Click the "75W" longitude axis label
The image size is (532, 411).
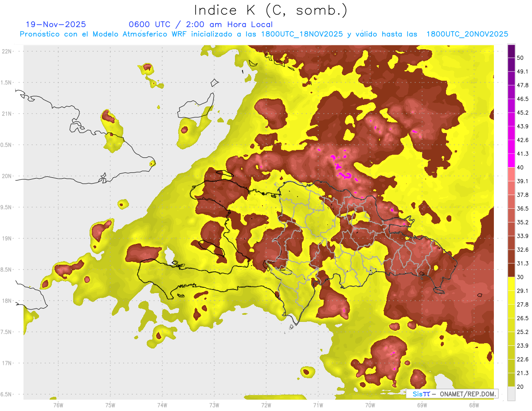click(x=110, y=405)
